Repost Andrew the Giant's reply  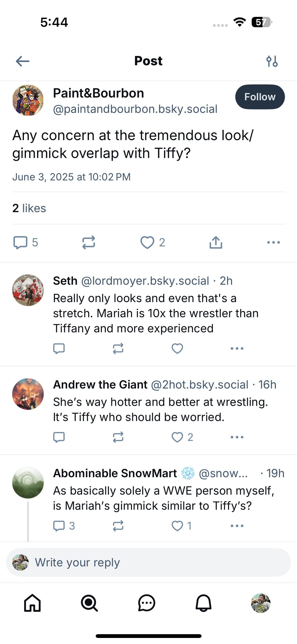tap(118, 437)
